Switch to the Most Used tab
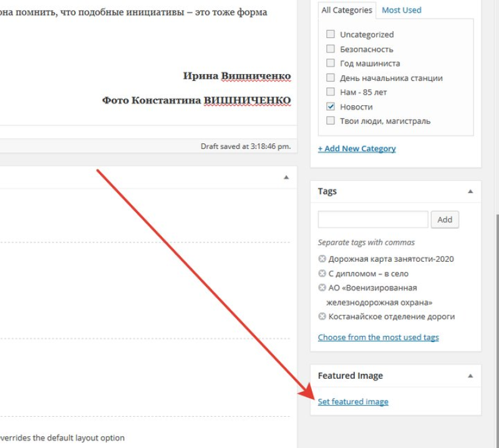 click(401, 10)
